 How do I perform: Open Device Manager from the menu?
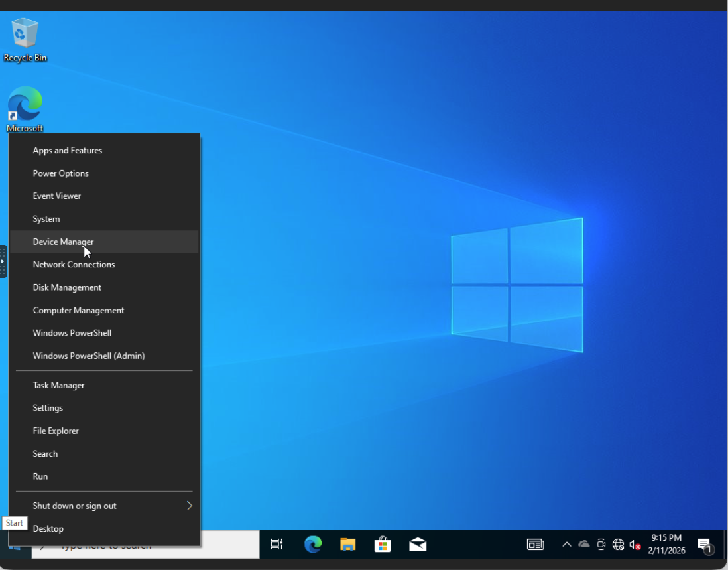coord(104,242)
